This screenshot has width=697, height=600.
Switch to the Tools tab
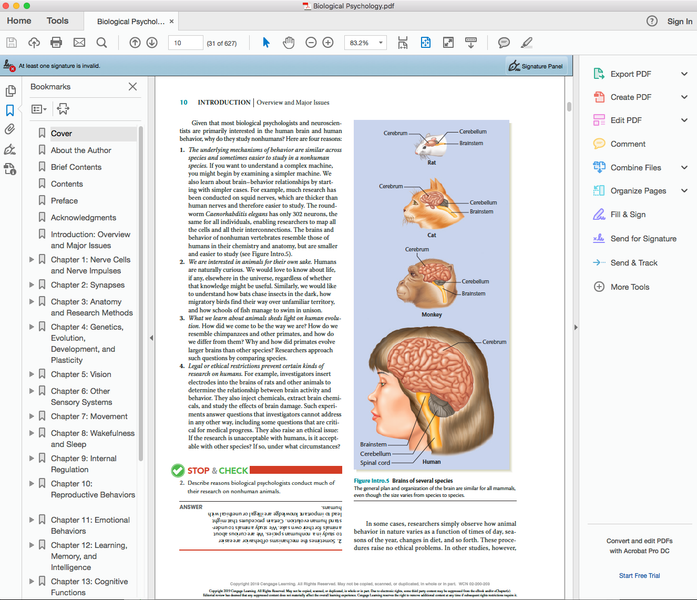click(x=58, y=21)
